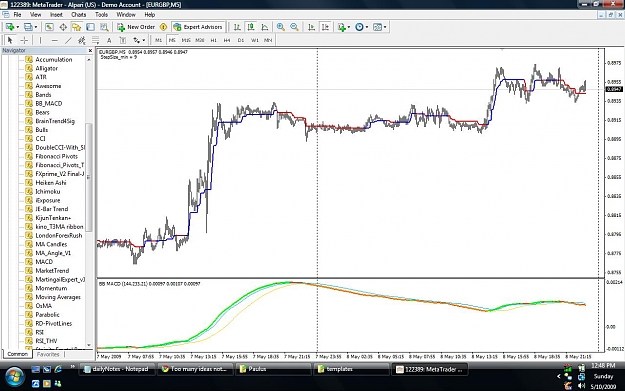Zoom out on the chart
This screenshot has height=391, width=625.
[x=294, y=27]
